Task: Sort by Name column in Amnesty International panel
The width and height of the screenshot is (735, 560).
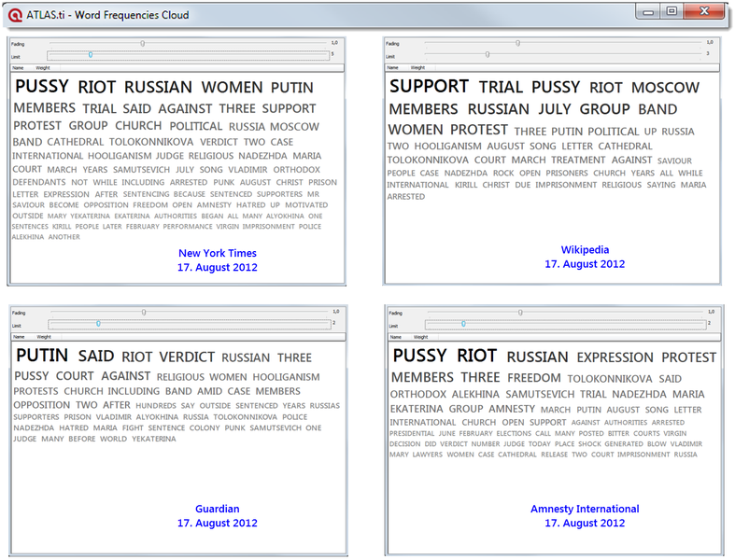Action: pyautogui.click(x=396, y=337)
